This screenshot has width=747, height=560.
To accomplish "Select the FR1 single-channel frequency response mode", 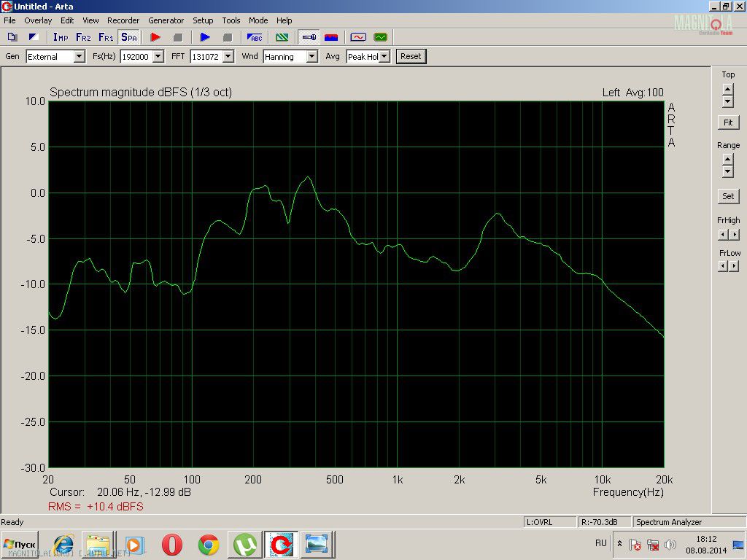I will [106, 37].
